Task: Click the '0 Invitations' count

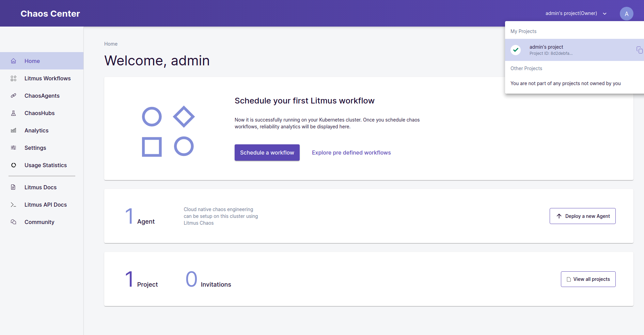Action: point(208,279)
